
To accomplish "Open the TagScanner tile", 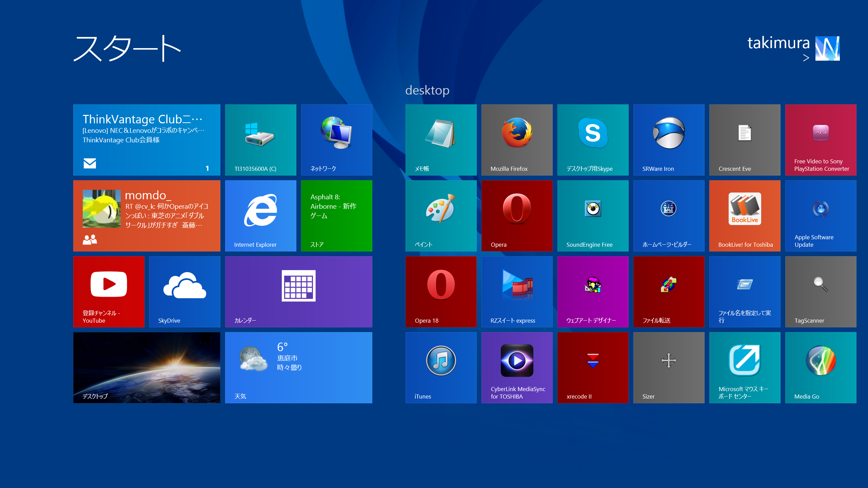I will [x=821, y=291].
